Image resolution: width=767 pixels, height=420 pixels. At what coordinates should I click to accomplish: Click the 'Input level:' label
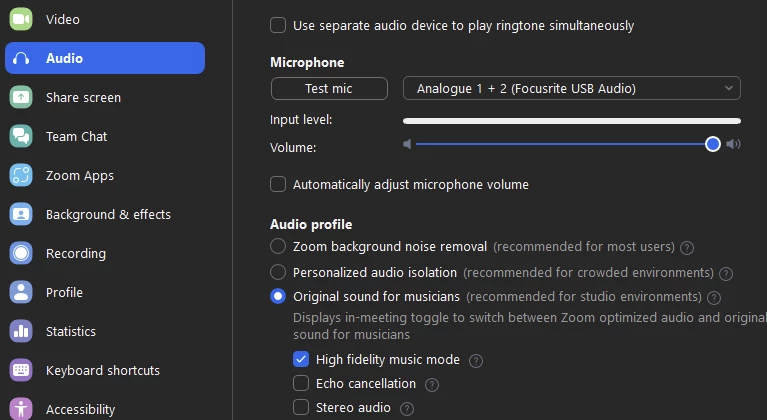pos(301,120)
